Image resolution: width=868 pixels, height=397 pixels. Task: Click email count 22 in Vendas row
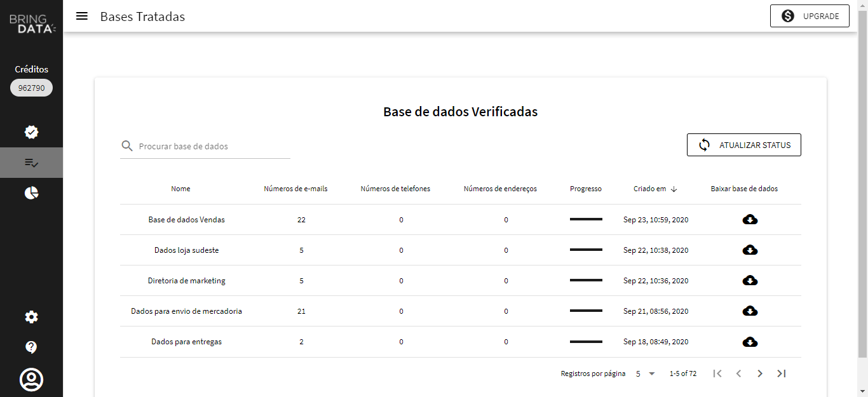tap(301, 220)
